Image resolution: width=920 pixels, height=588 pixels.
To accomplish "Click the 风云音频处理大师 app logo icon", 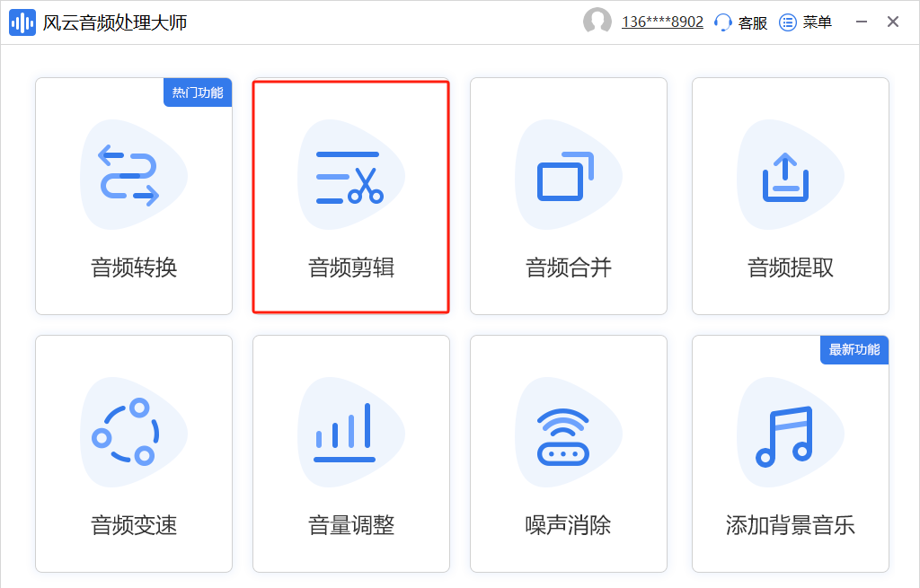I will click(x=22, y=22).
